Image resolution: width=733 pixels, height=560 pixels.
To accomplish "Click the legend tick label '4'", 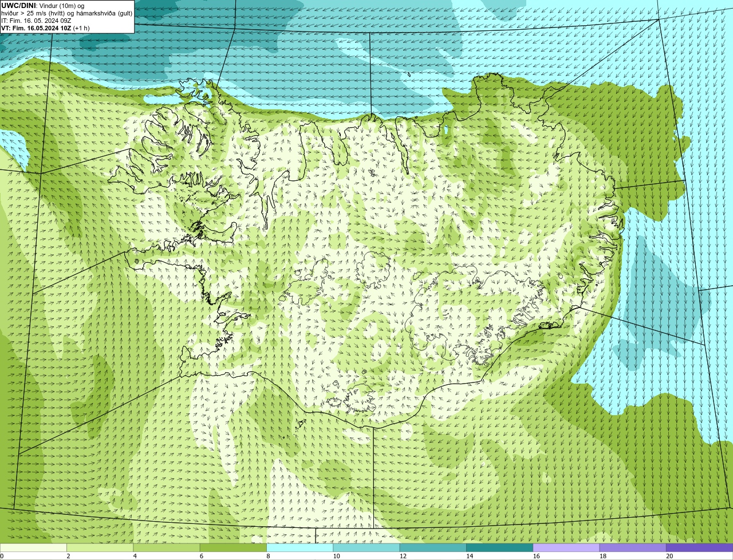I will point(135,556).
